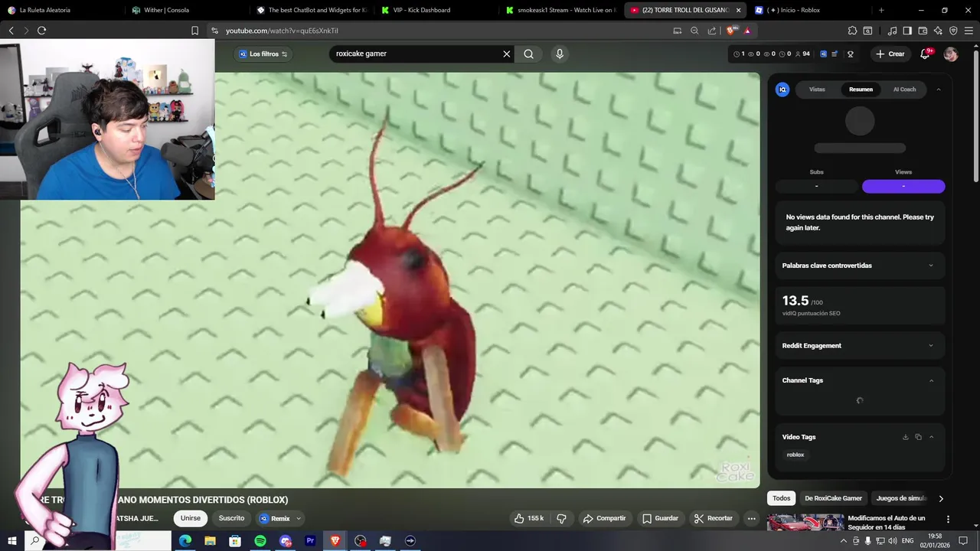The image size is (980, 551).
Task: Collapse the Video Tags section
Action: click(931, 437)
